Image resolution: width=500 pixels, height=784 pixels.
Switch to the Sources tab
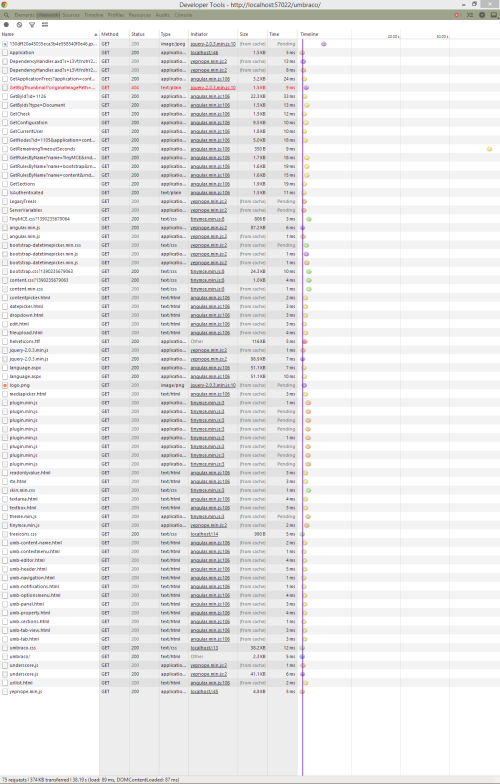tap(71, 15)
